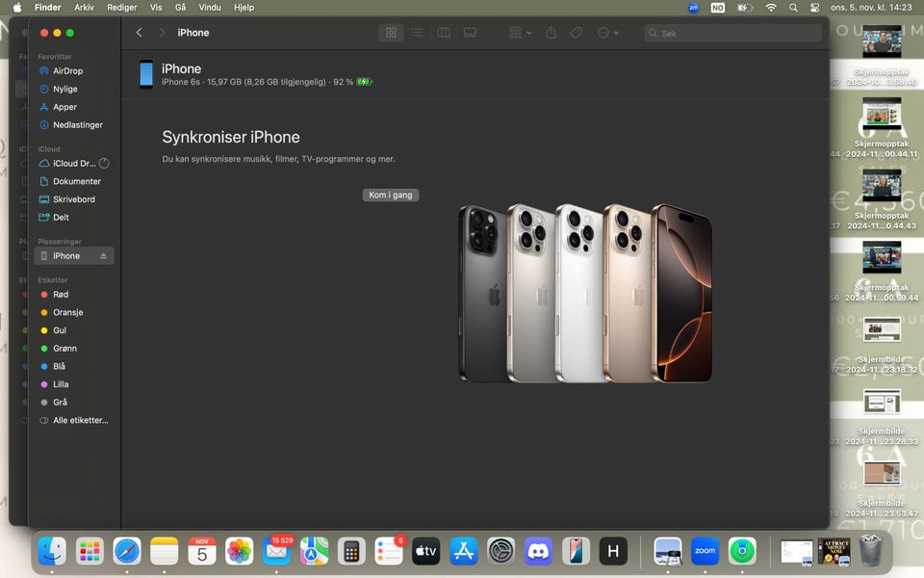
Task: Open Alle etiketter in sidebar
Action: pos(80,421)
